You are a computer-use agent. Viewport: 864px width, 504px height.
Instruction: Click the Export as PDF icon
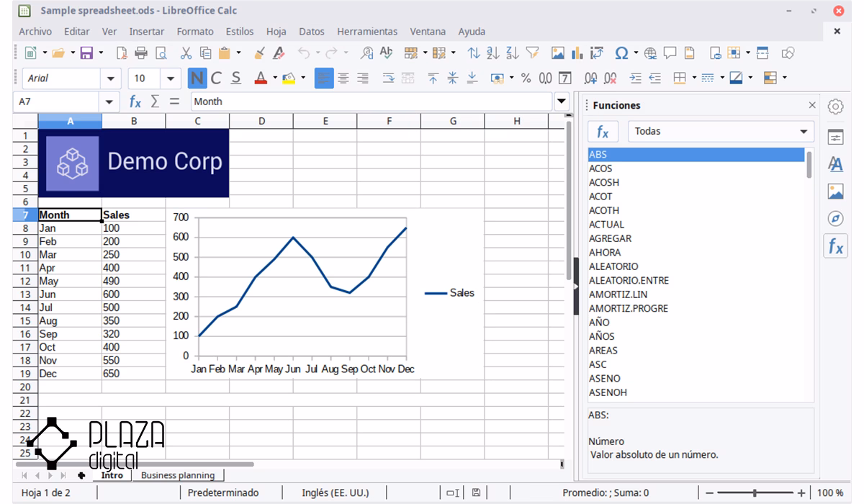coord(122,53)
